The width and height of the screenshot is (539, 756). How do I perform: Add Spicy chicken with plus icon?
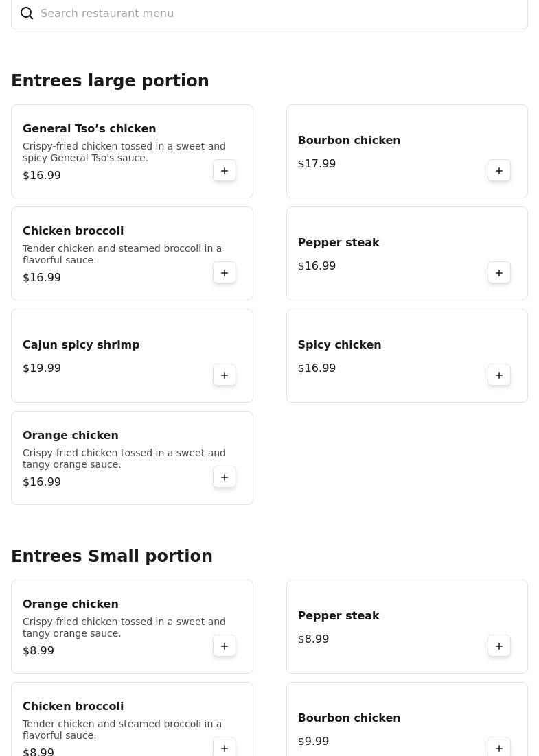point(499,375)
